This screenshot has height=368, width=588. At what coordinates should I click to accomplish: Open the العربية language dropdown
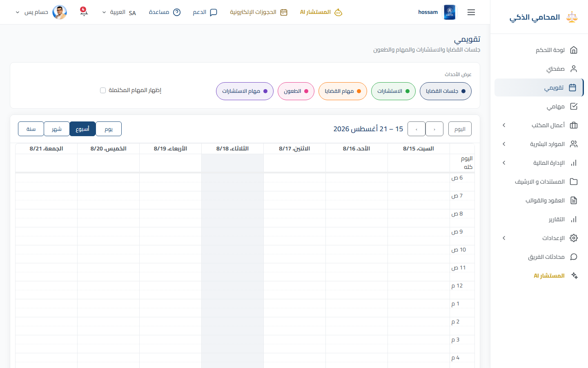tap(119, 12)
